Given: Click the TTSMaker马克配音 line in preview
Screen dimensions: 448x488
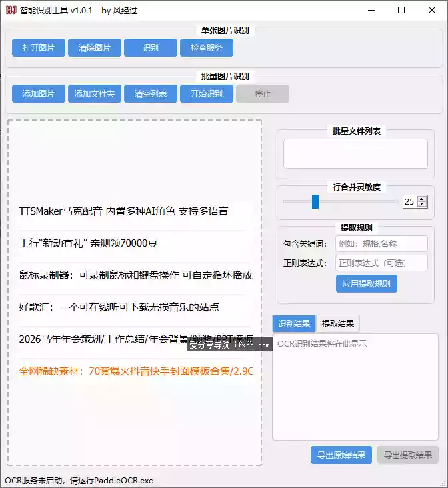Looking at the screenshot, I should pyautogui.click(x=123, y=211).
